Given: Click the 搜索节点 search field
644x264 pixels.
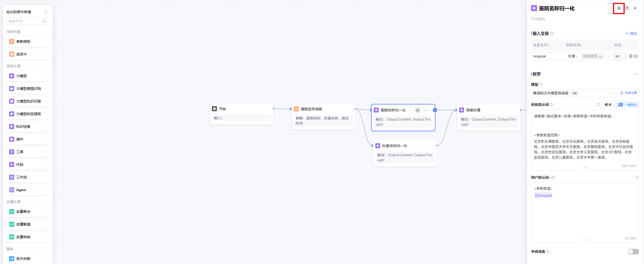Looking at the screenshot, I should tap(25, 21).
